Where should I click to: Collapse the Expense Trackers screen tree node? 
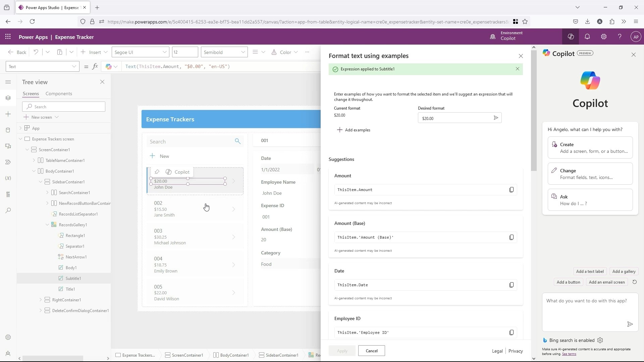point(20,139)
